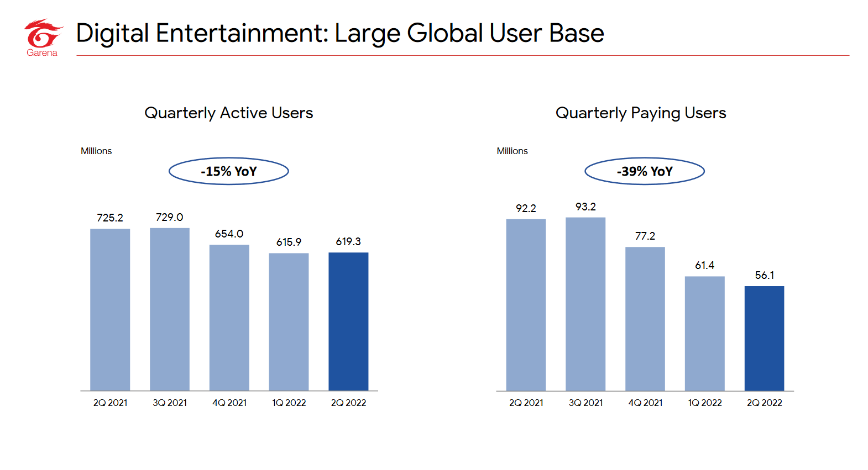This screenshot has height=470, width=868.
Task: Click the '2Q 2021' axis label under Active Users
Action: click(x=110, y=403)
